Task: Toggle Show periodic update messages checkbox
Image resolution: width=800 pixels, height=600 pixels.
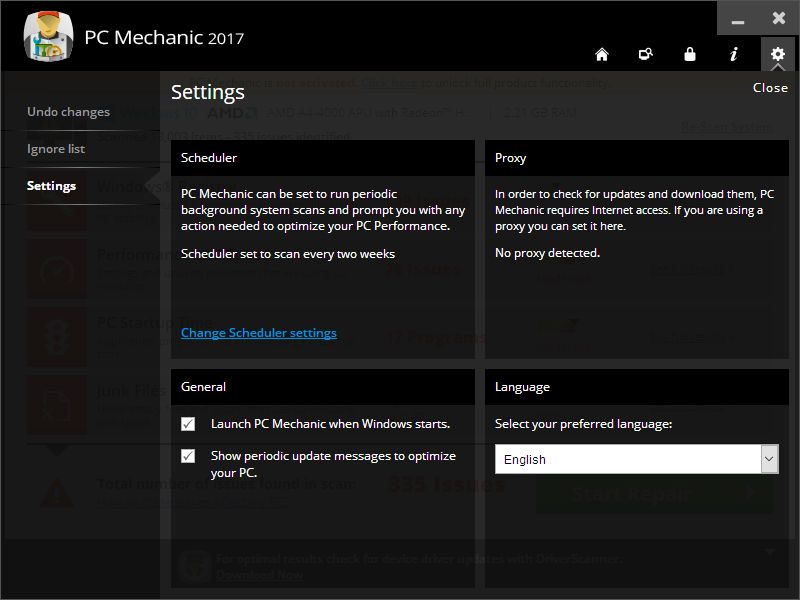Action: click(188, 456)
